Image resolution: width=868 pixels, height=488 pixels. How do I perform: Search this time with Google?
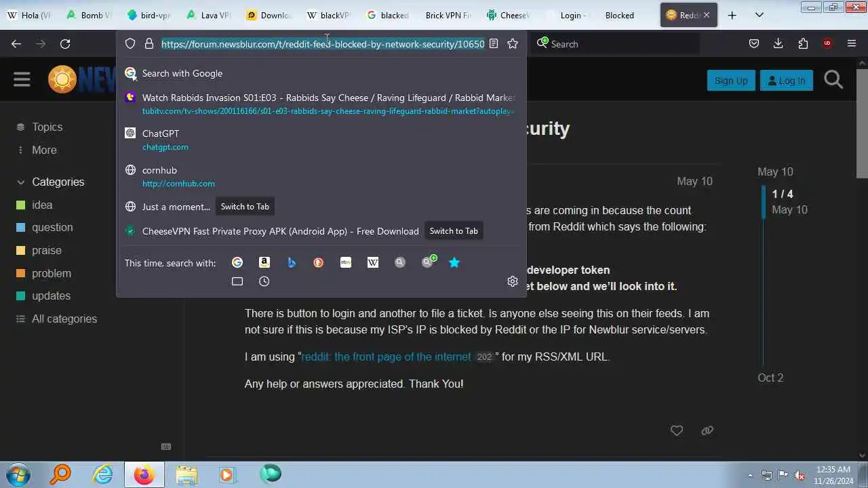pos(237,262)
